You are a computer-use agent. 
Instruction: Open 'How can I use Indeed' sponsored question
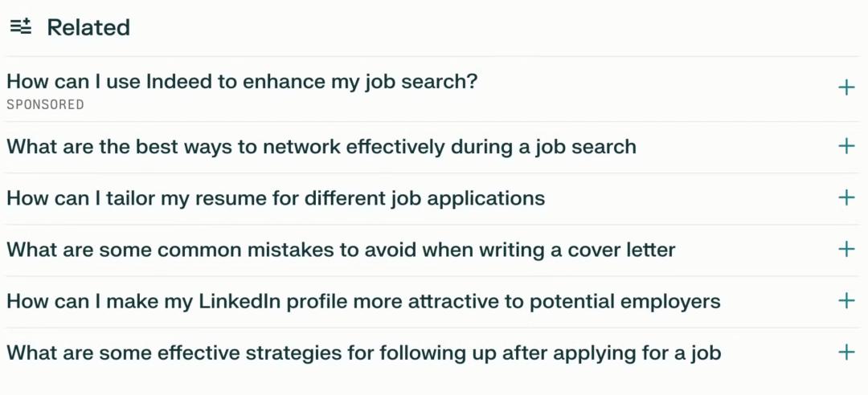pyautogui.click(x=242, y=82)
